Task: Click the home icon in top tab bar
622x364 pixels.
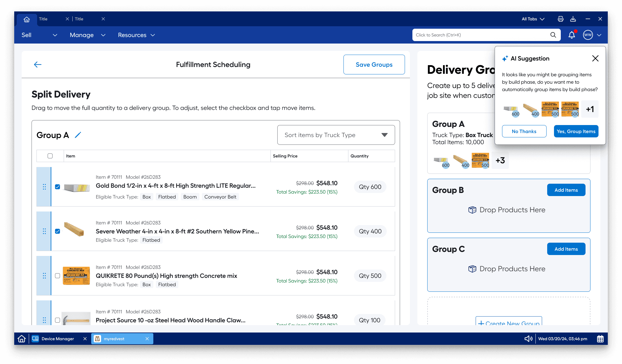Action: (27, 19)
